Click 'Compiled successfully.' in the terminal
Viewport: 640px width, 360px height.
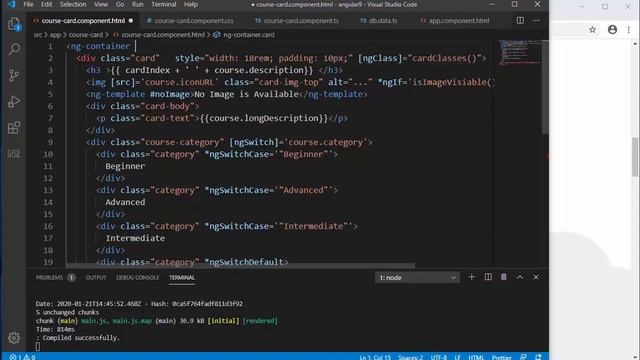(81, 338)
